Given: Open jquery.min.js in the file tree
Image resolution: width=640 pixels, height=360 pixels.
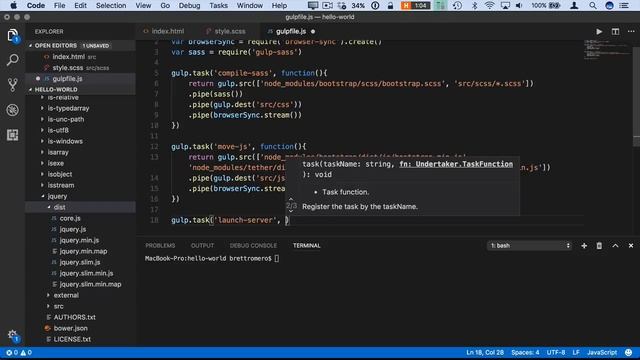Looking at the screenshot, I should point(80,240).
